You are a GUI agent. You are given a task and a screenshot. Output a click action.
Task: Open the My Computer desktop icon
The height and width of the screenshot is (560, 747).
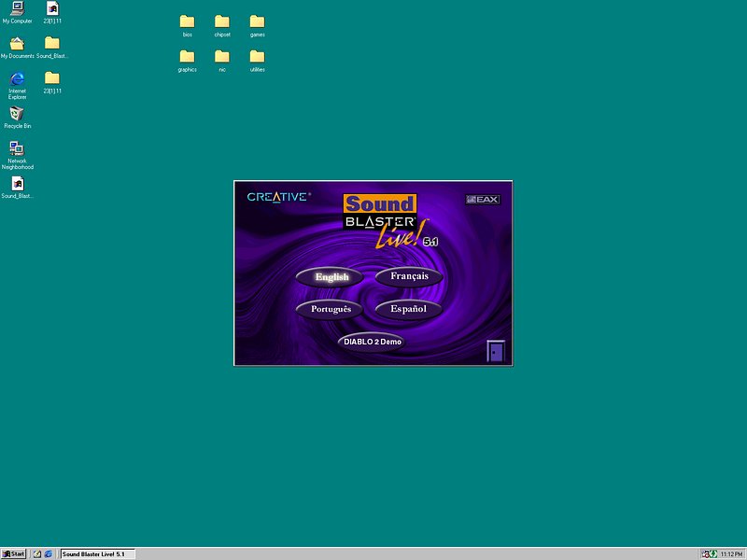pyautogui.click(x=17, y=9)
